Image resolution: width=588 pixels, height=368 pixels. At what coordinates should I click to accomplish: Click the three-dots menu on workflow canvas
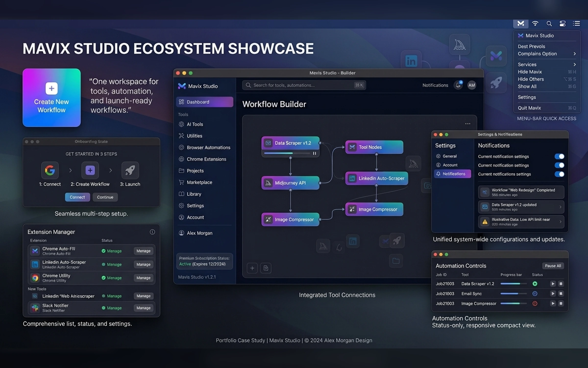pyautogui.click(x=468, y=124)
